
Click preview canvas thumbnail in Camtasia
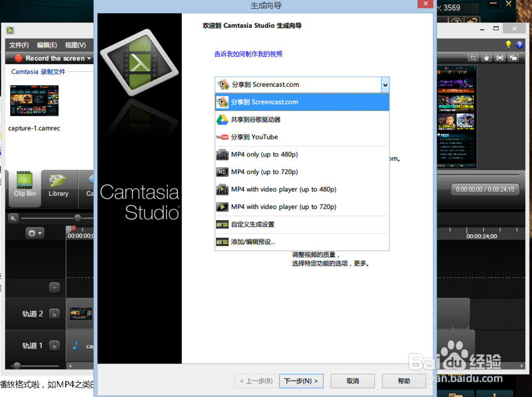click(x=456, y=117)
